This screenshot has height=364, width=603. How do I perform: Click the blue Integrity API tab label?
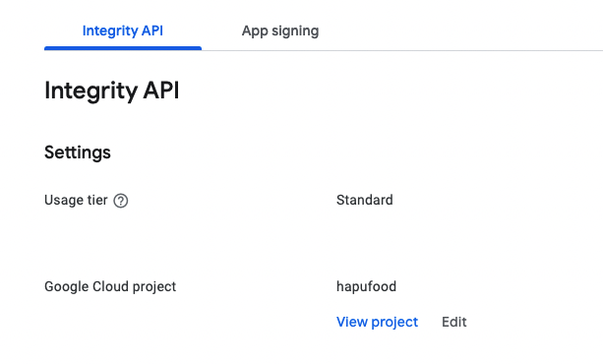(x=123, y=30)
